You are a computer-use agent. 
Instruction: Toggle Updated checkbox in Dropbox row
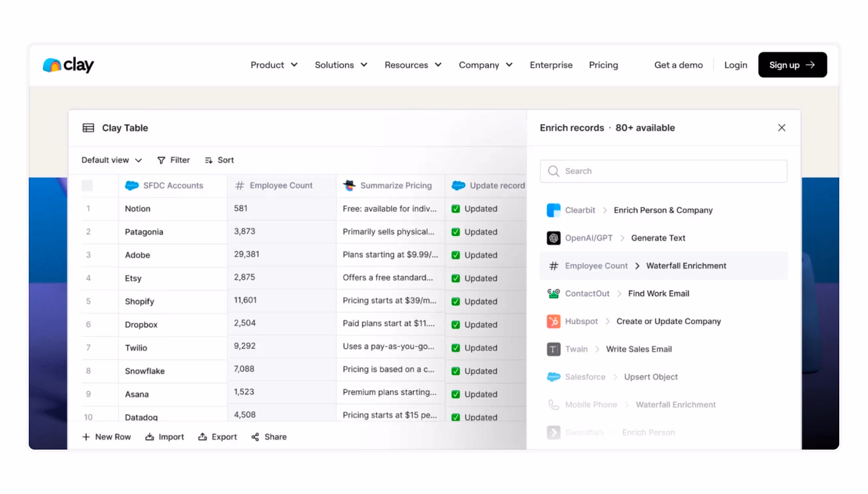[456, 325]
